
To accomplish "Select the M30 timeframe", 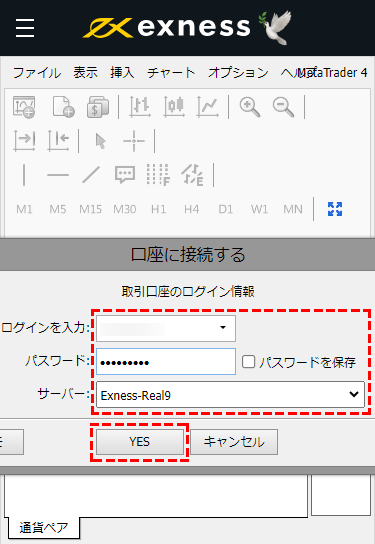I will click(125, 209).
